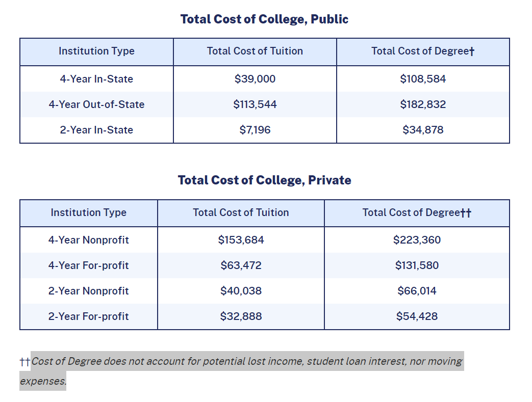Click the $182,832 degree cost value

pos(423,104)
